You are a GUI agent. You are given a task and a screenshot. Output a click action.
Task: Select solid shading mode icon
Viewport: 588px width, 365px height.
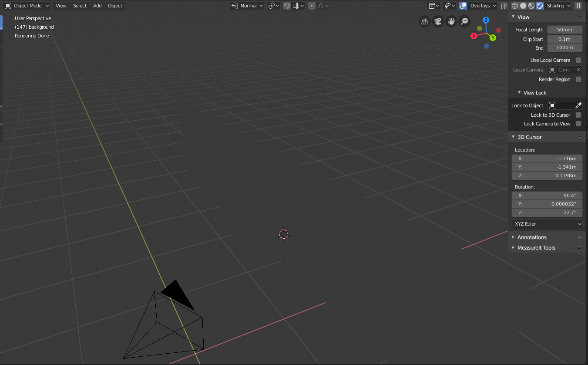click(523, 6)
